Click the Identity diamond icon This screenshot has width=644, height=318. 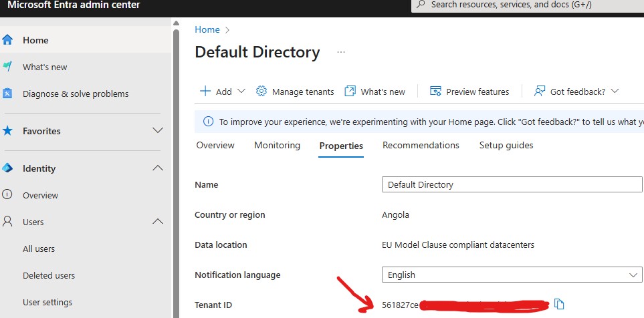point(7,168)
